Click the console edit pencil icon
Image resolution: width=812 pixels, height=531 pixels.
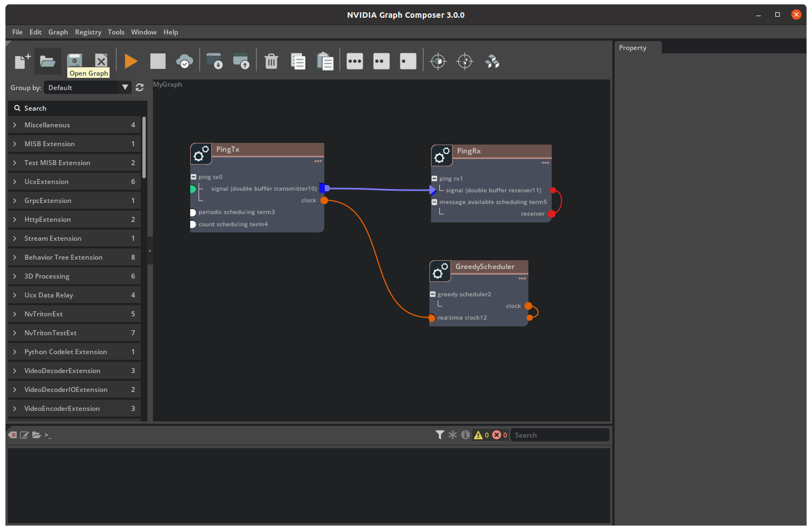[x=24, y=435]
